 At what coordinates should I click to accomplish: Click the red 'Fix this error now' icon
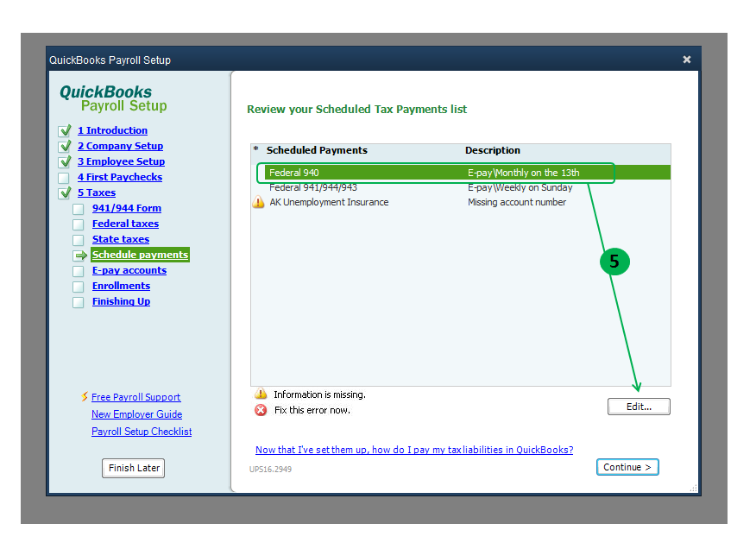[x=261, y=410]
